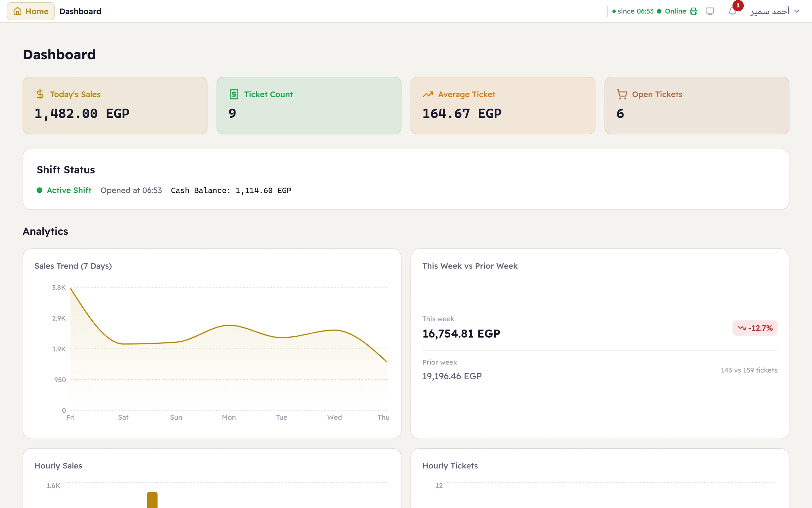The height and width of the screenshot is (508, 812).
Task: Click the house icon in Home button
Action: tap(17, 11)
